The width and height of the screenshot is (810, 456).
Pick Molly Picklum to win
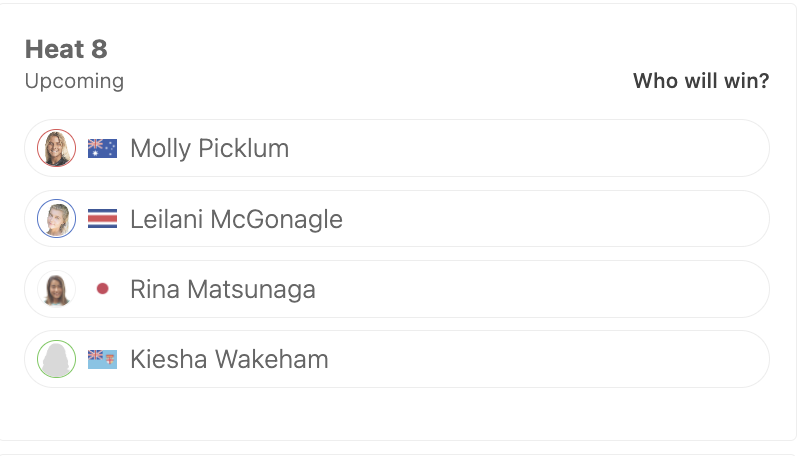(x=397, y=148)
